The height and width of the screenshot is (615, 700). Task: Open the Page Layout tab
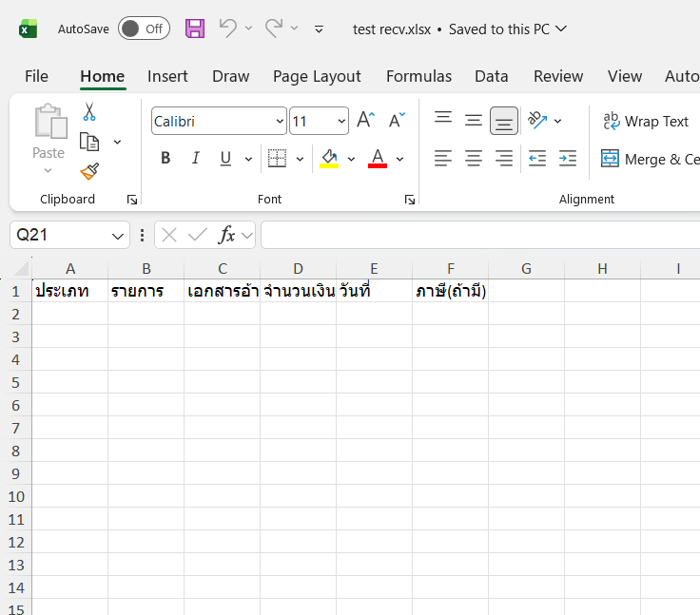317,76
